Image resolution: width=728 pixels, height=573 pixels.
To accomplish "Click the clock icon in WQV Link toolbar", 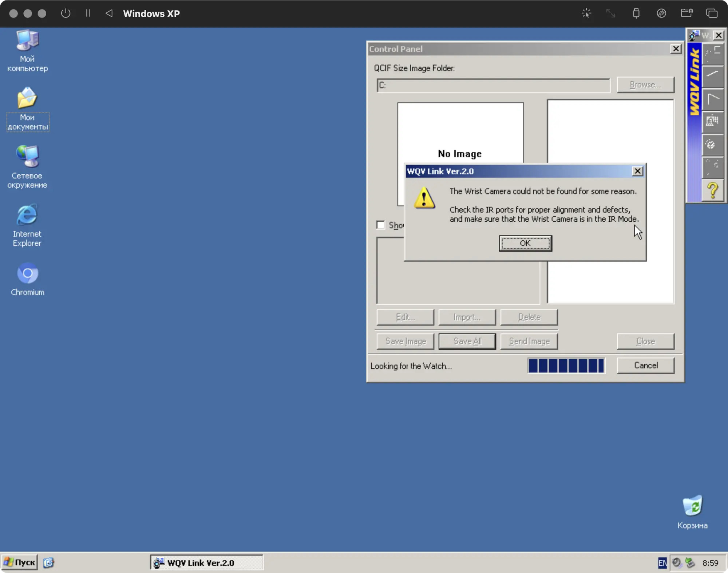I will (713, 145).
